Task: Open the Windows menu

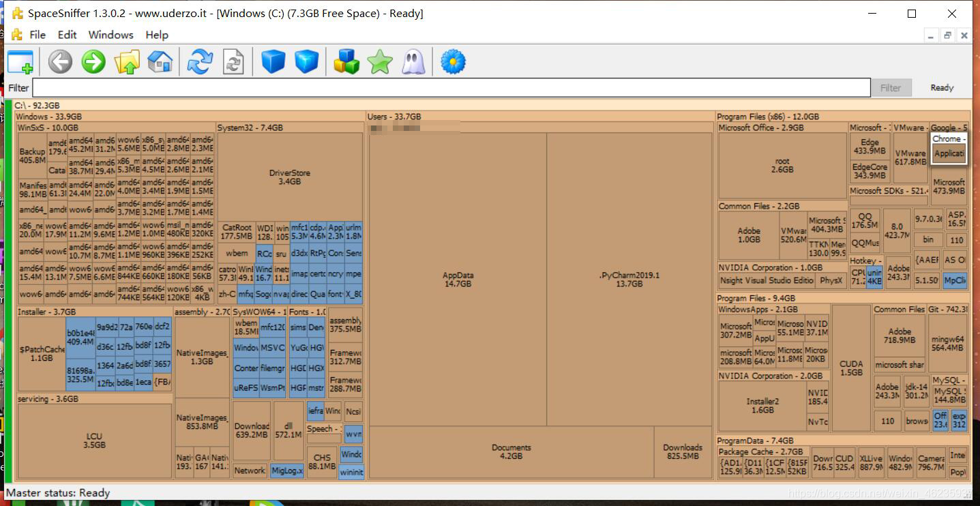Action: (110, 35)
